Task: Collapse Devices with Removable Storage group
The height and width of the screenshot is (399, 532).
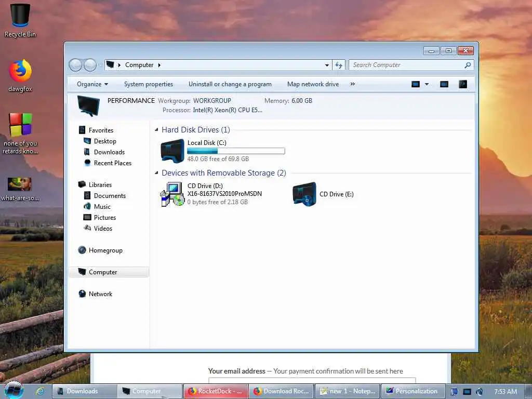Action: 156,172
